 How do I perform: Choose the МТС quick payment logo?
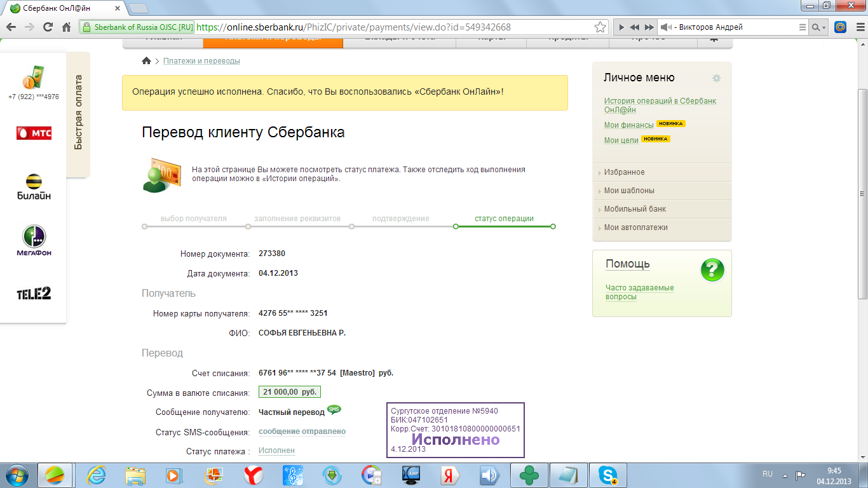pos(34,133)
